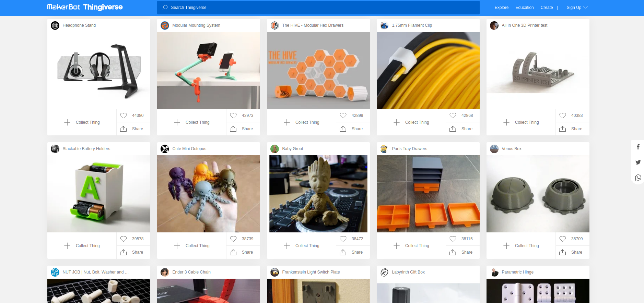Collect the Baby Groot thing

[301, 246]
